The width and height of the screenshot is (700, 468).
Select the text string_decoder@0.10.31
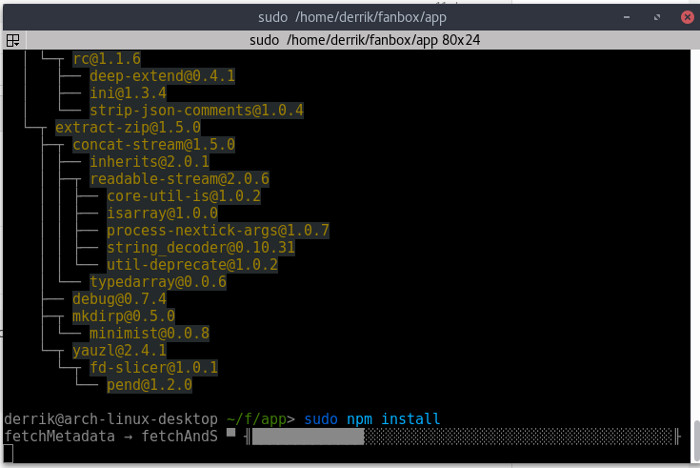click(201, 247)
